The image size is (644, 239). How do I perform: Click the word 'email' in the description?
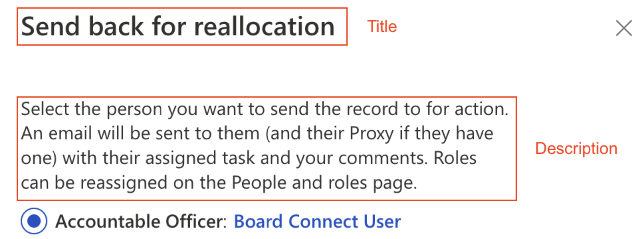70,133
